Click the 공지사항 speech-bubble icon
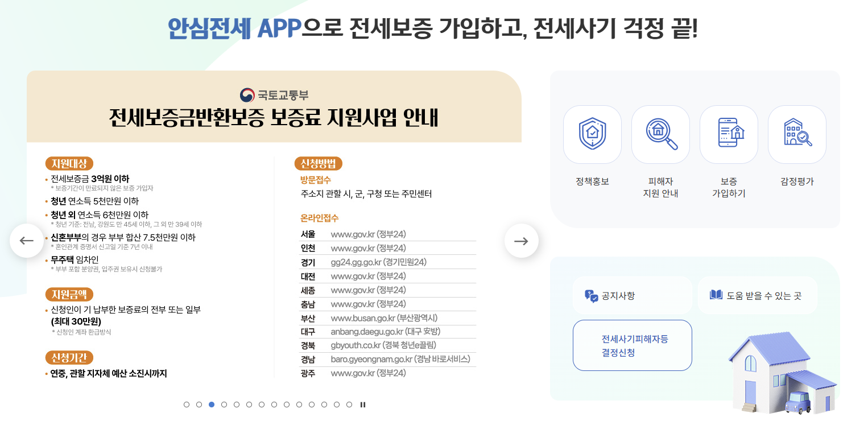868x429 pixels. click(591, 296)
